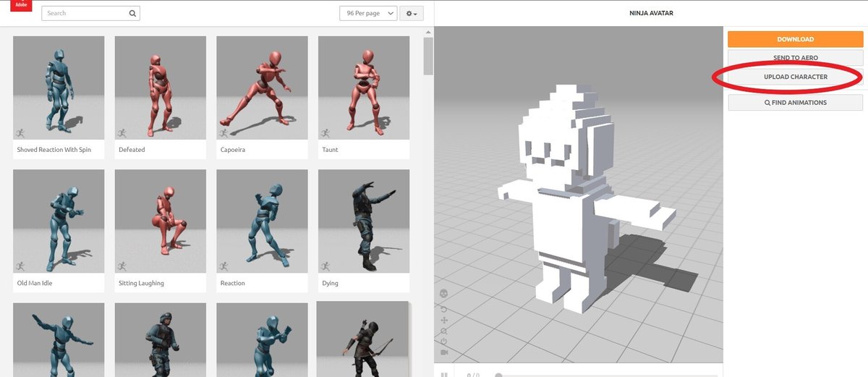Click the search magnifier icon

[132, 13]
